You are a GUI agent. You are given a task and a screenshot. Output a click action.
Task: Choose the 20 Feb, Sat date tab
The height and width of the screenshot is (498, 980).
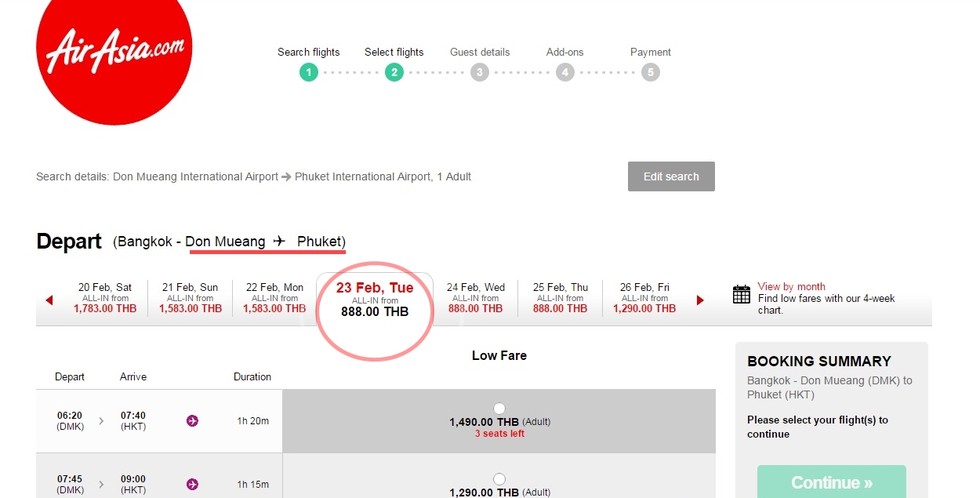pos(105,298)
